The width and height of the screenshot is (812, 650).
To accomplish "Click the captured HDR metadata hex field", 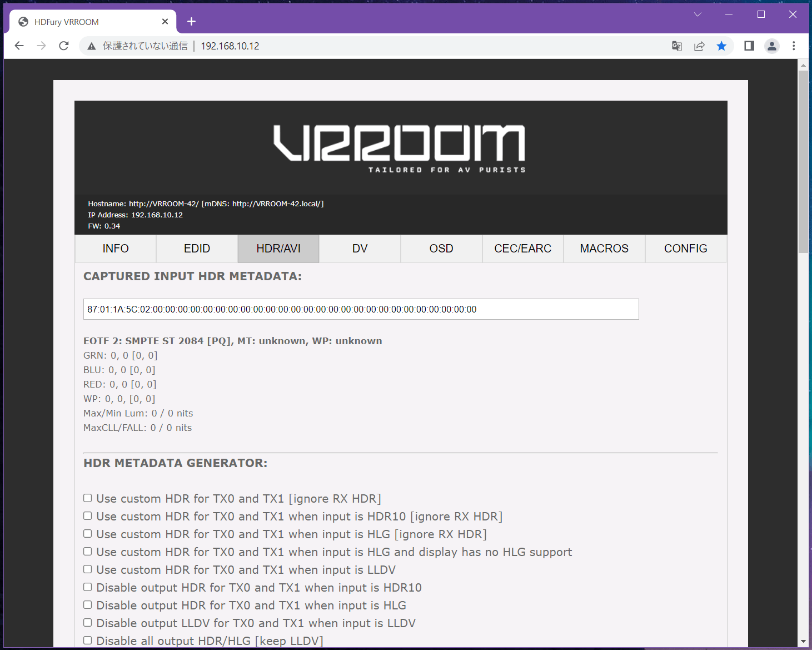I will [x=361, y=309].
